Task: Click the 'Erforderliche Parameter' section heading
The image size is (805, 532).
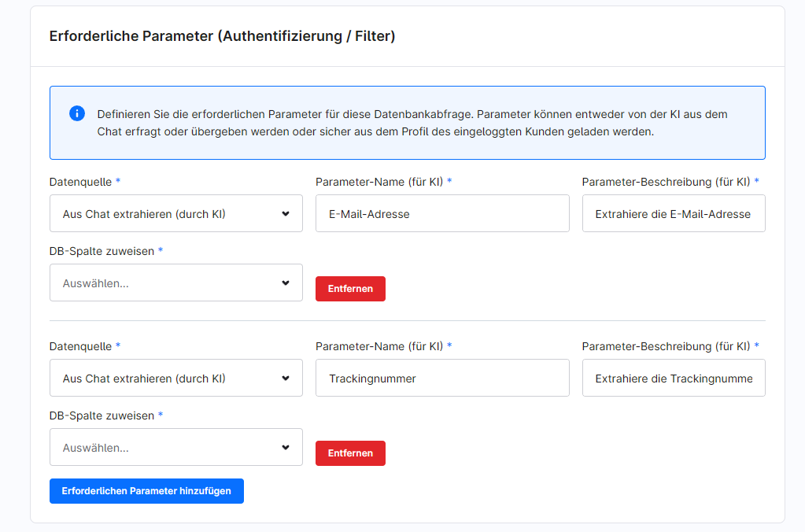Action: click(222, 36)
